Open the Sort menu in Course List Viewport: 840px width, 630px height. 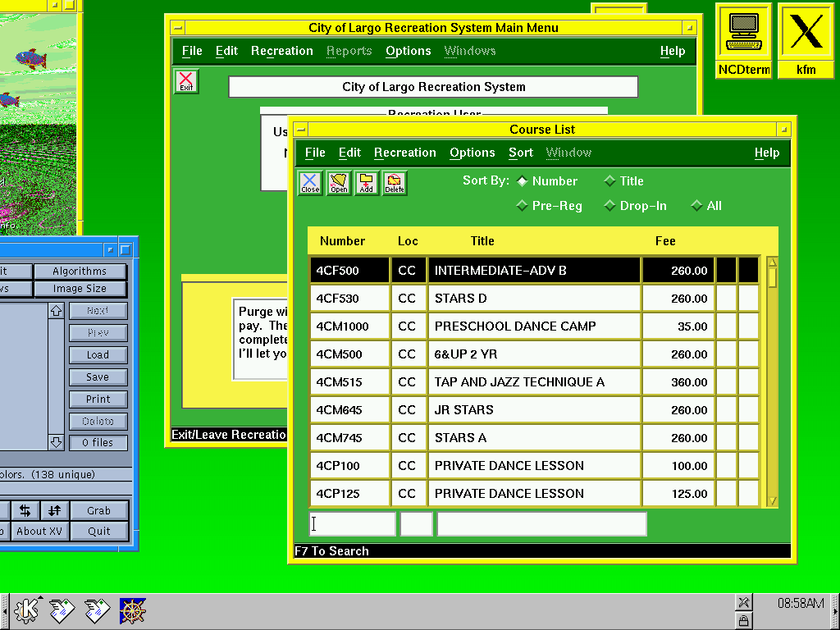pos(520,153)
